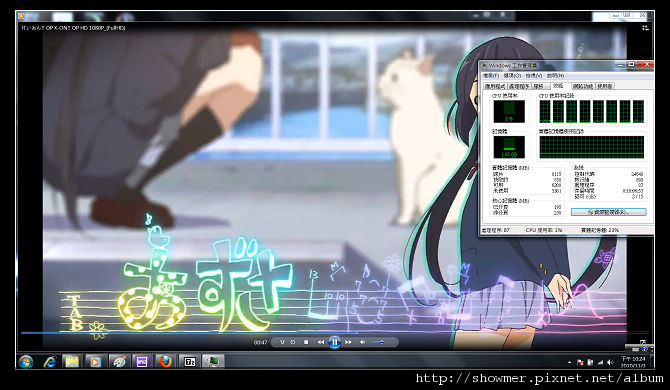The image size is (670, 390).
Task: Stop the video playback
Action: 306,342
